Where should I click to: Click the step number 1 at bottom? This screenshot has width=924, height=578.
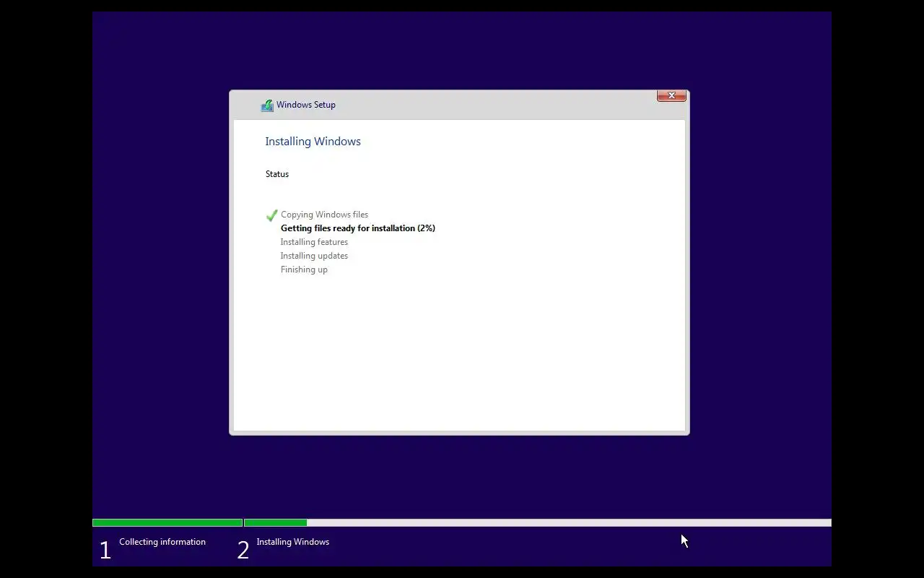(x=105, y=551)
